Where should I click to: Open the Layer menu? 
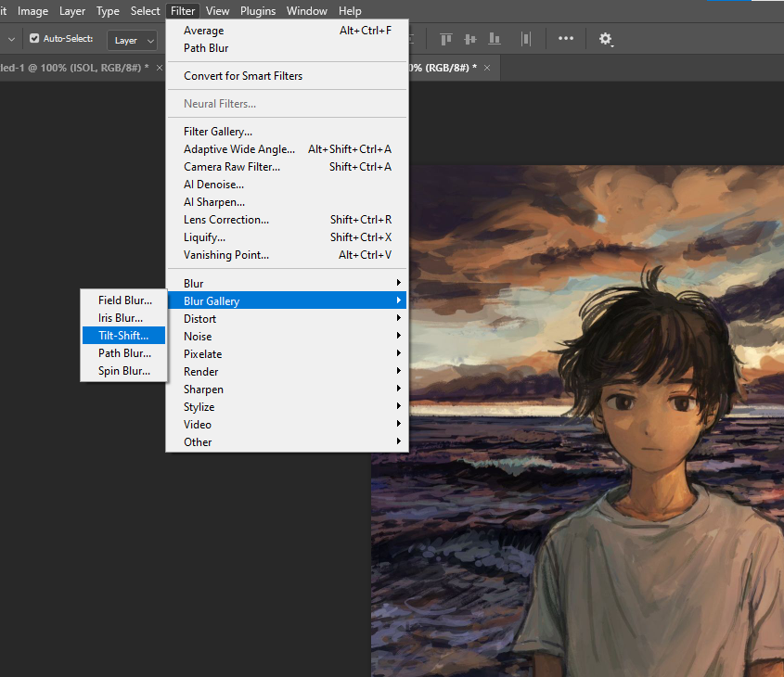coord(72,11)
